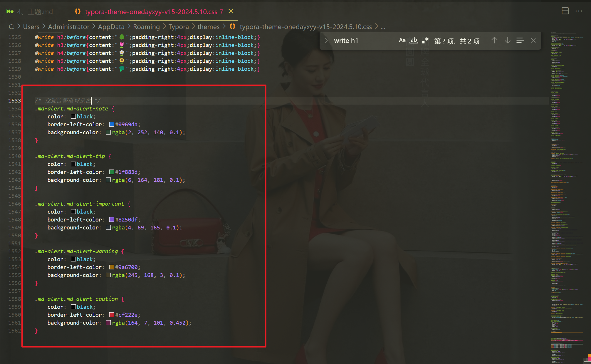Click the markdown file icon on first tab

pyautogui.click(x=10, y=11)
